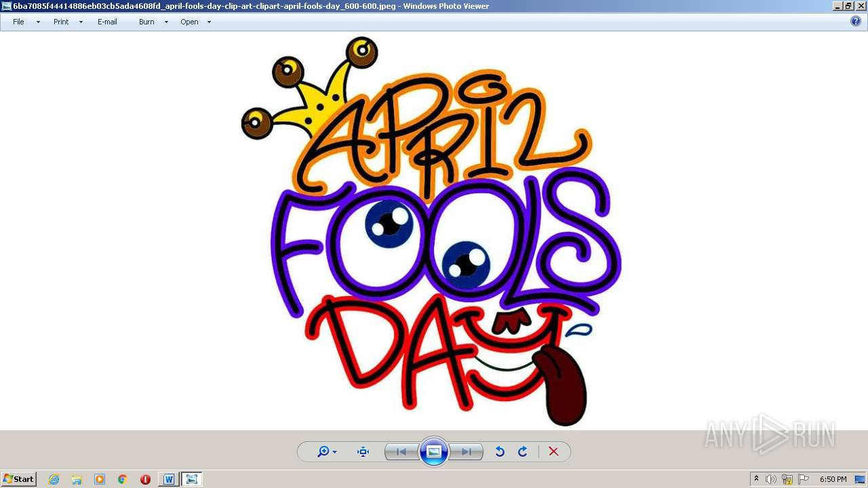This screenshot has height=488, width=868.
Task: Open the network status tray icon
Action: point(787,479)
